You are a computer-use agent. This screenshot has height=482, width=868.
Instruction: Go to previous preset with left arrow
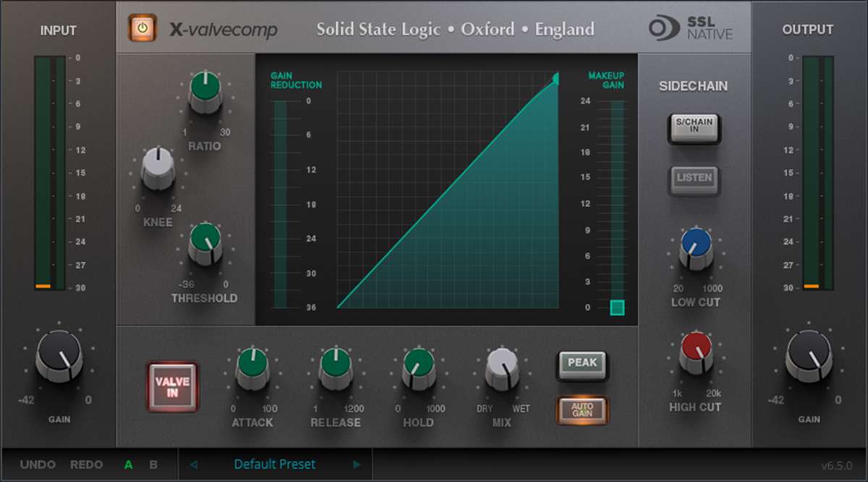193,465
